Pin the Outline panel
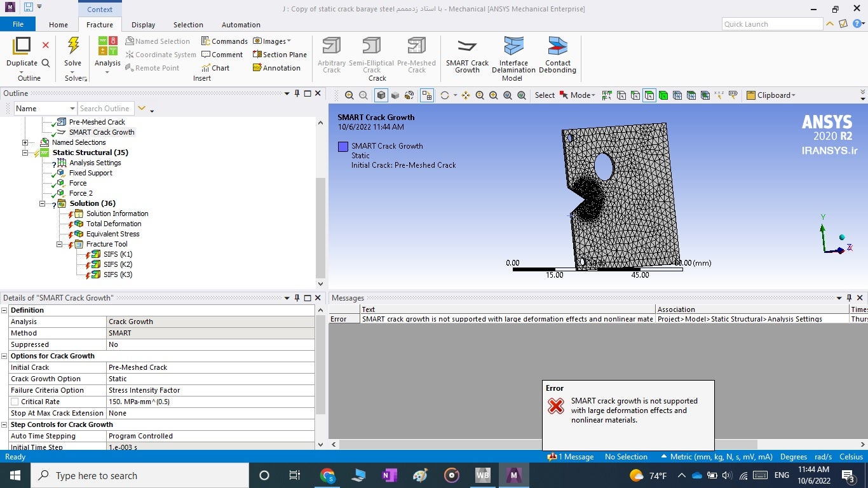Viewport: 868px width, 488px height. 297,93
